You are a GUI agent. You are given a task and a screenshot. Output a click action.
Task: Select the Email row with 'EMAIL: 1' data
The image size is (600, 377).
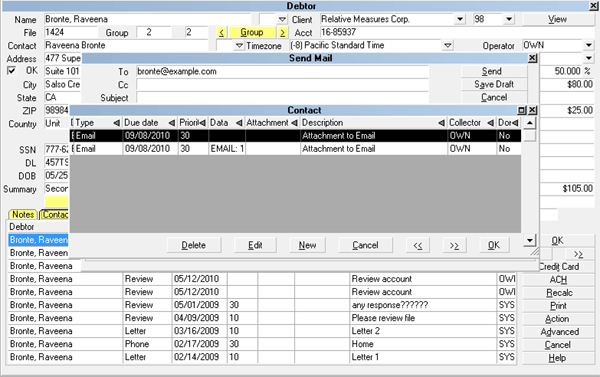[x=295, y=149]
